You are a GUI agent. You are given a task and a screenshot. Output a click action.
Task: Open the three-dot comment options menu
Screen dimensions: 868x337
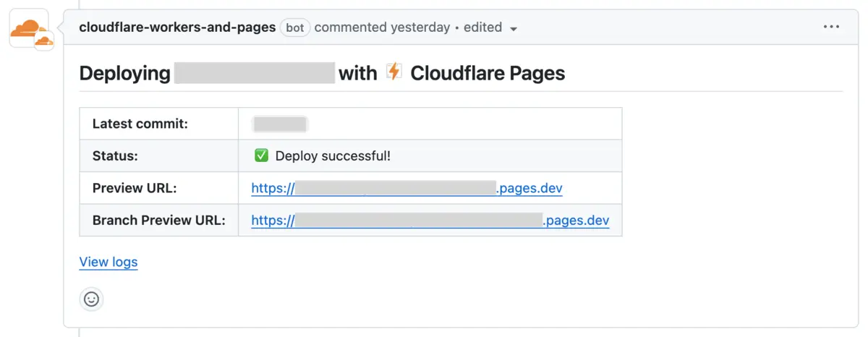[x=831, y=27]
